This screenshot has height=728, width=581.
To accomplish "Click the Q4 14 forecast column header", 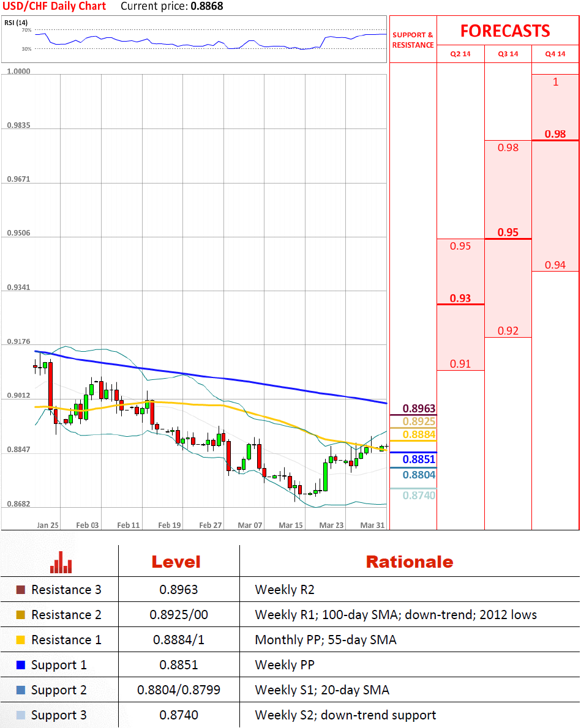I will 555,54.
